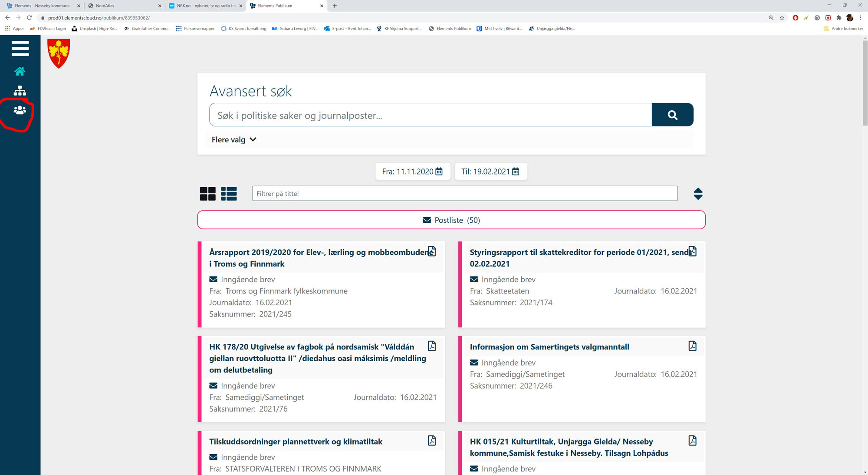Reload the current page
Image resolution: width=868 pixels, height=475 pixels.
coord(29,18)
